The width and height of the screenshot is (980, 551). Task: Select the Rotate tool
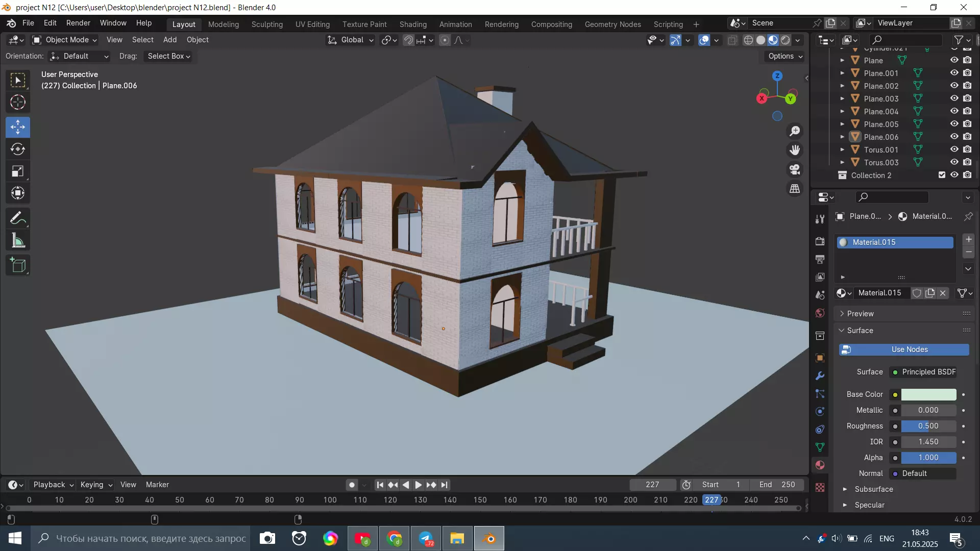click(18, 149)
